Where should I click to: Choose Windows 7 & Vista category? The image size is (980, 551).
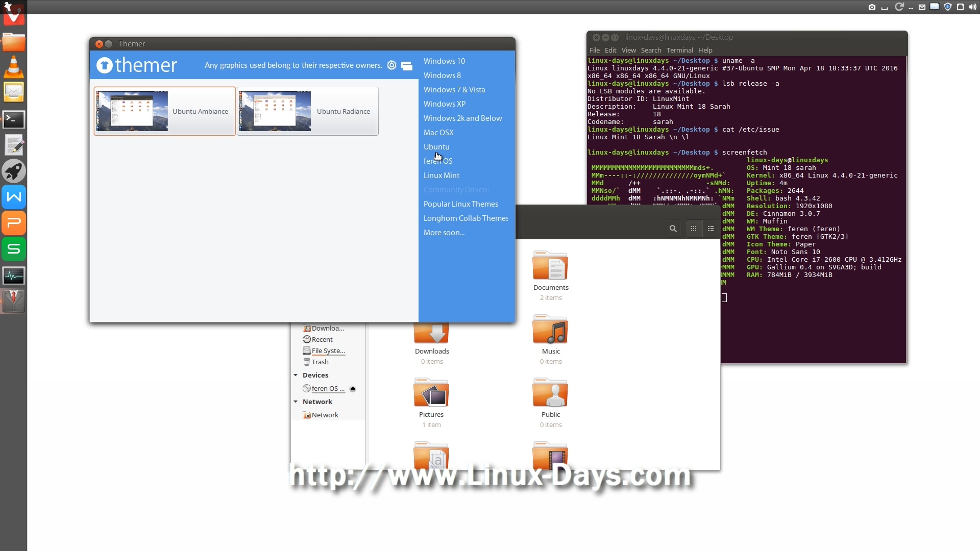tap(454, 89)
